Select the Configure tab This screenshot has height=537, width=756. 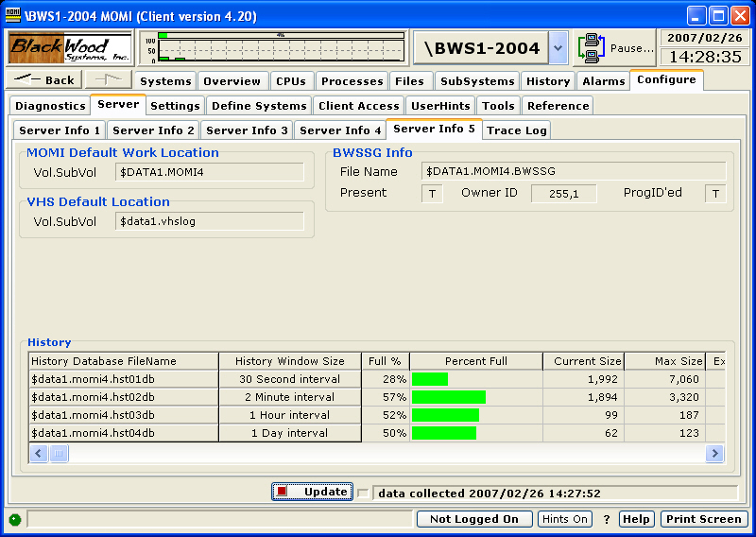coord(666,80)
